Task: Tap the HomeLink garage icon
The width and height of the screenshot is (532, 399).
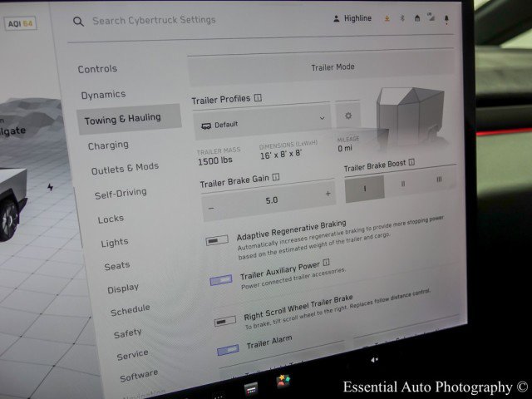Action: 417,18
